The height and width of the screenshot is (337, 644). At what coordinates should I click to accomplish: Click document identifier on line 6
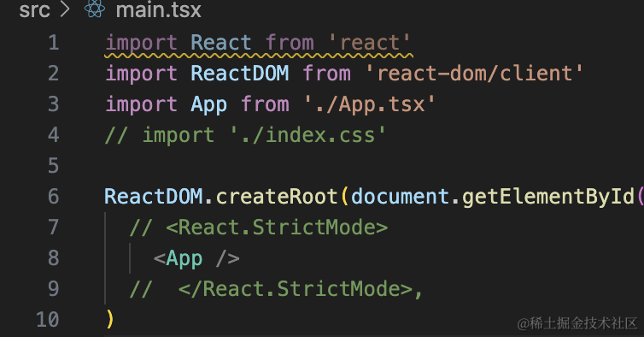coord(400,196)
